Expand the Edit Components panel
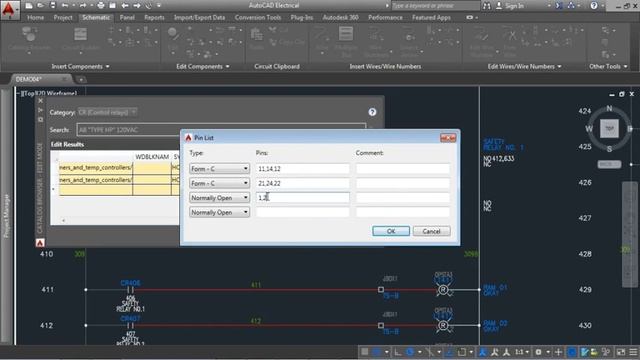Viewport: 640px width, 360px height. point(202,66)
